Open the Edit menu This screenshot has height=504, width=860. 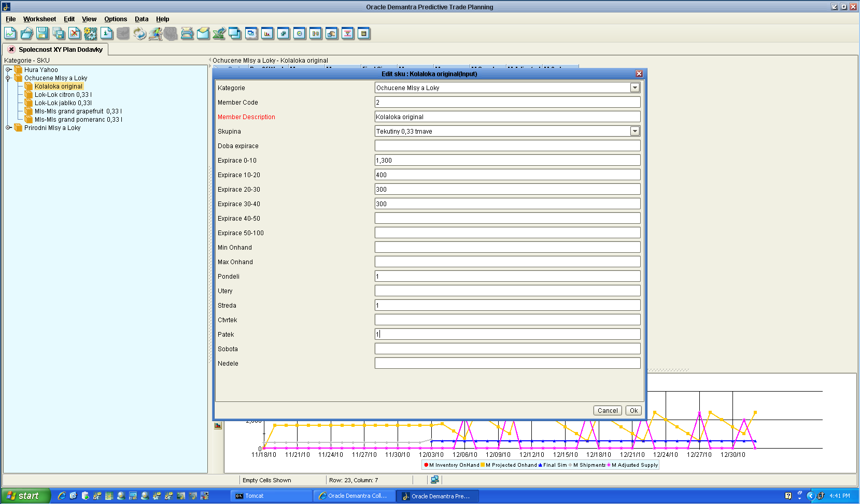(x=69, y=19)
